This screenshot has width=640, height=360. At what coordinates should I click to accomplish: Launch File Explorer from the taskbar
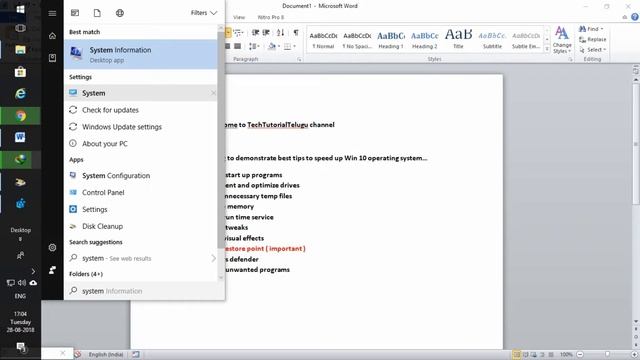click(20, 50)
